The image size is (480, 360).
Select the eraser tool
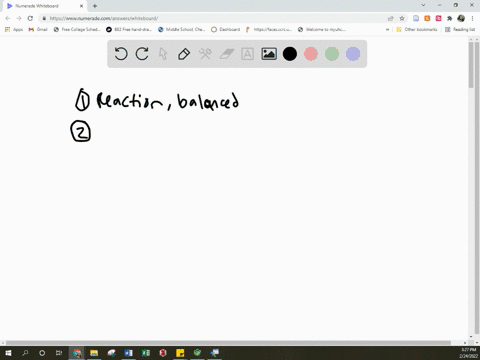227,54
